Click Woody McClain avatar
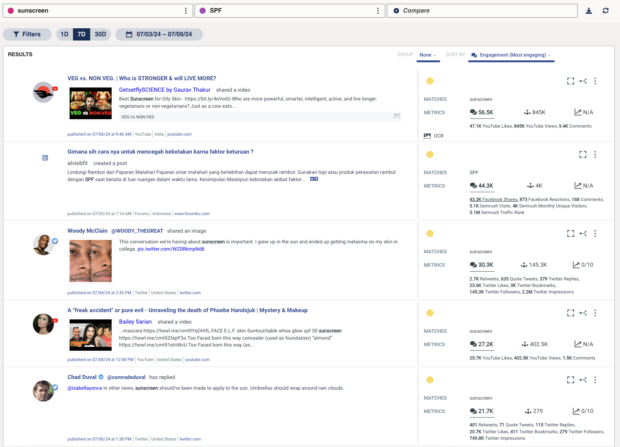620x447 pixels. [x=43, y=245]
